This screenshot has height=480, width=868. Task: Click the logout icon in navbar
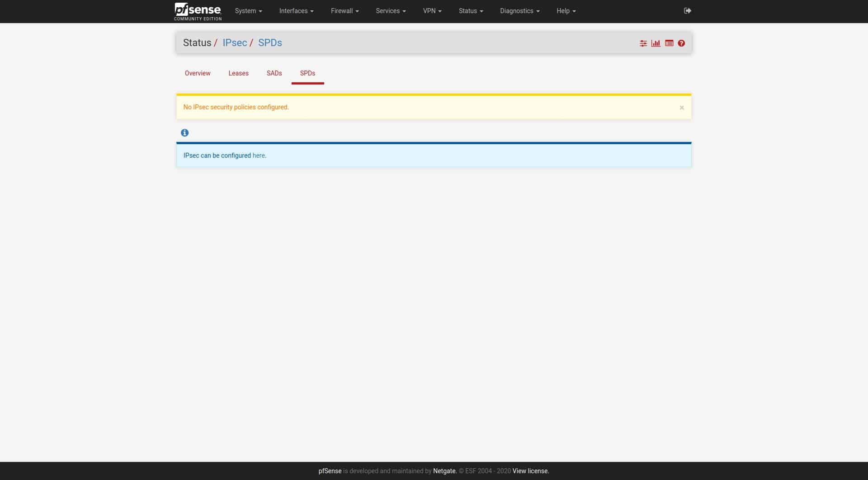[x=687, y=11]
